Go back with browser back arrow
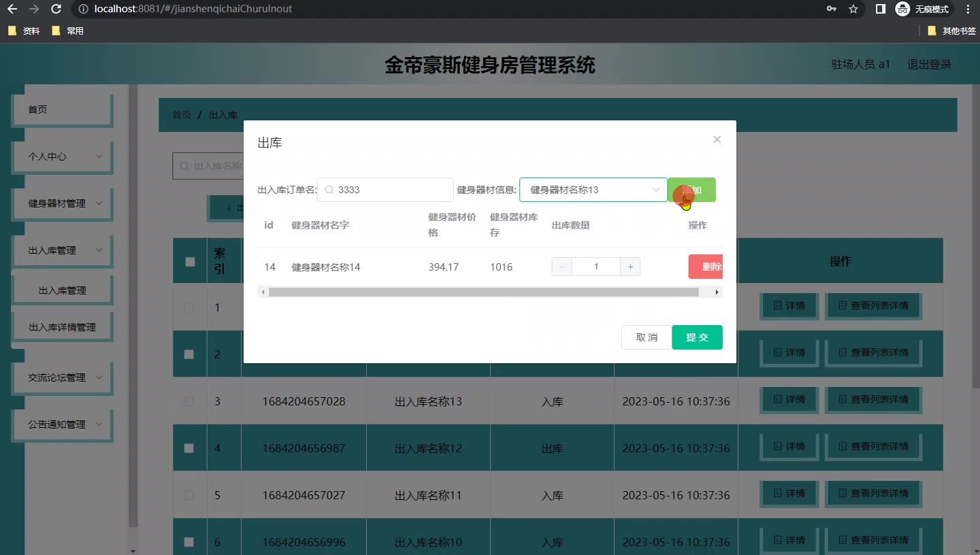 point(12,9)
